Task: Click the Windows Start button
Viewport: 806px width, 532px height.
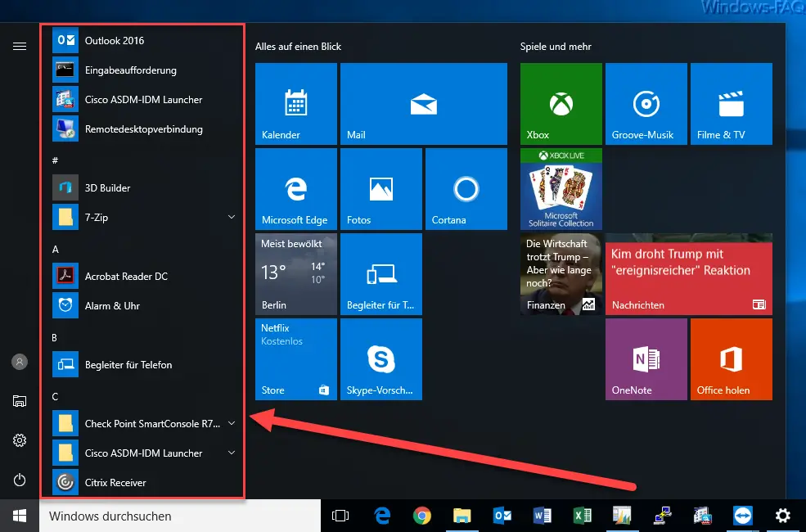Action: (17, 516)
